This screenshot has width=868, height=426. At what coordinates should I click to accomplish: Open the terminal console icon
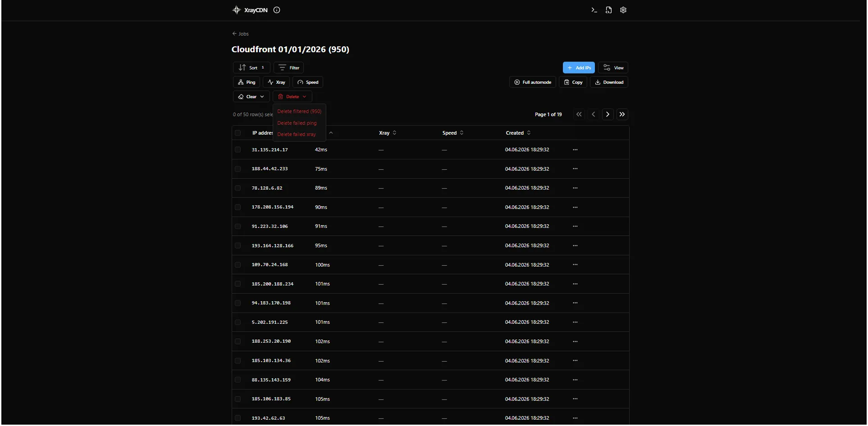click(594, 10)
